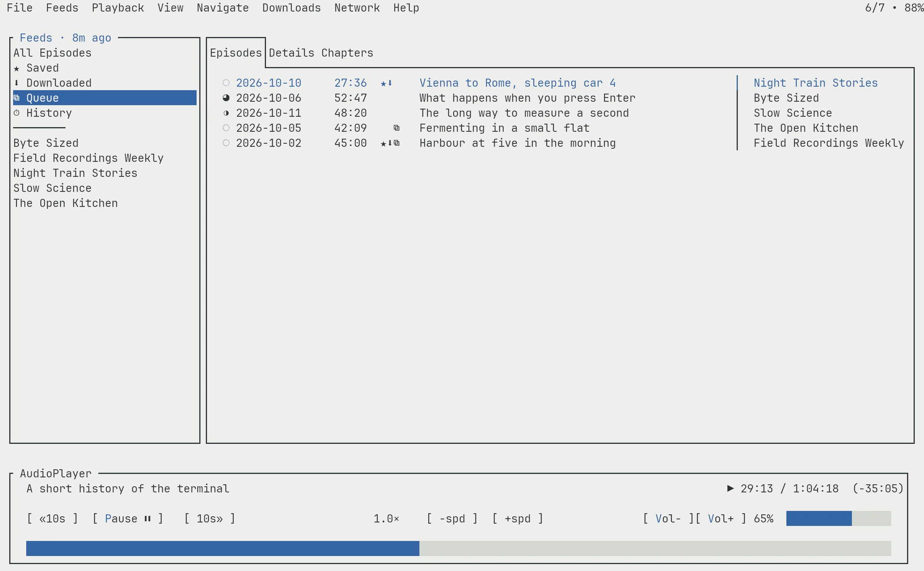Increase speed with the +spd button
924x571 pixels.
(x=518, y=519)
